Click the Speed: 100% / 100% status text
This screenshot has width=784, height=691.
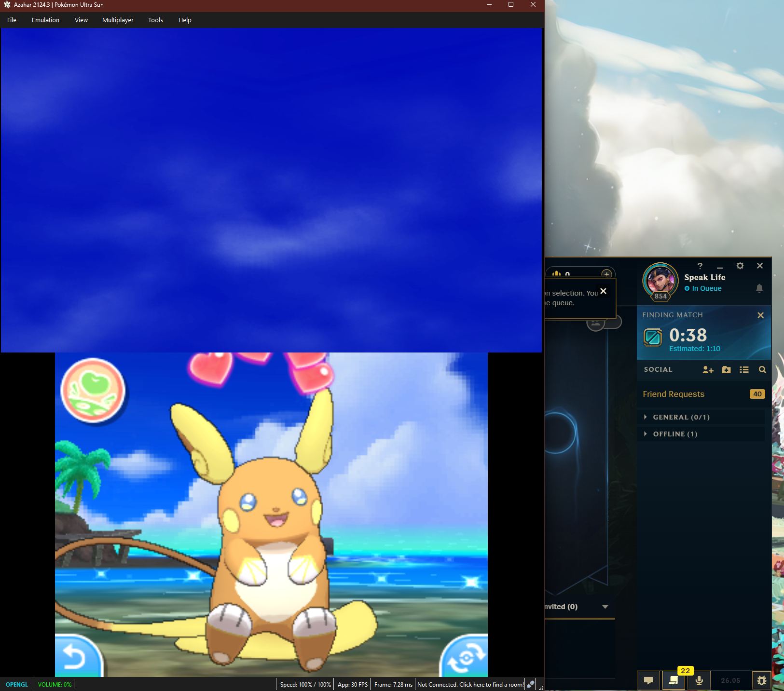pyautogui.click(x=305, y=684)
